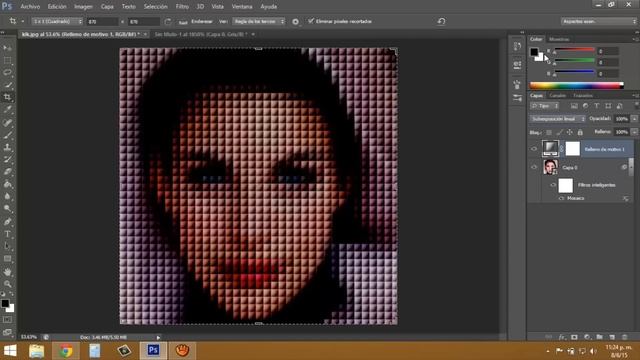Open the Filtro menu

182,7
